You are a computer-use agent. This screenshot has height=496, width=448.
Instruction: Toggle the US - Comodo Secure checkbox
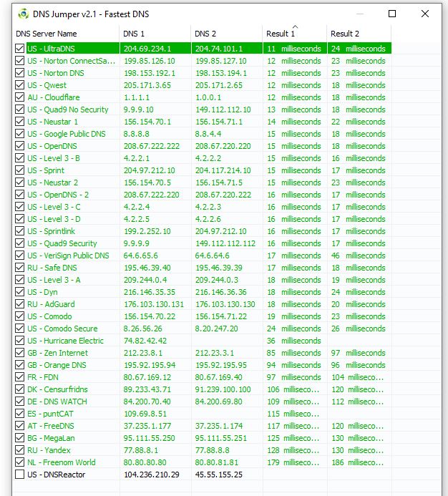point(19,329)
